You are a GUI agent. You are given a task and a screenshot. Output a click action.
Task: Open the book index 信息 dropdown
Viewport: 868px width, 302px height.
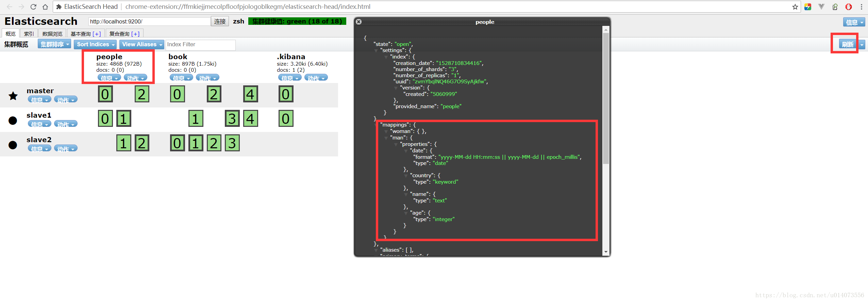click(x=181, y=78)
